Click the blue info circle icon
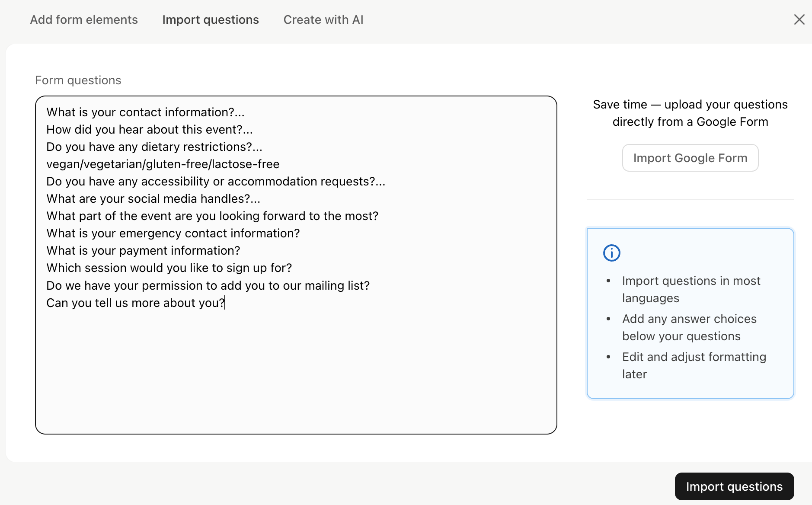Image resolution: width=812 pixels, height=505 pixels. [611, 253]
